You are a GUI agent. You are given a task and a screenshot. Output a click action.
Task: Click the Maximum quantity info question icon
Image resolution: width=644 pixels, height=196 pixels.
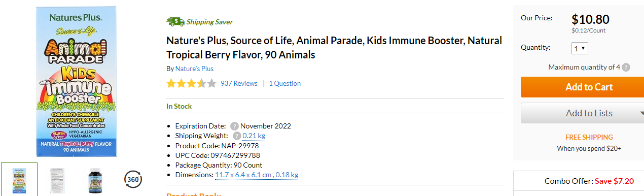tap(626, 67)
